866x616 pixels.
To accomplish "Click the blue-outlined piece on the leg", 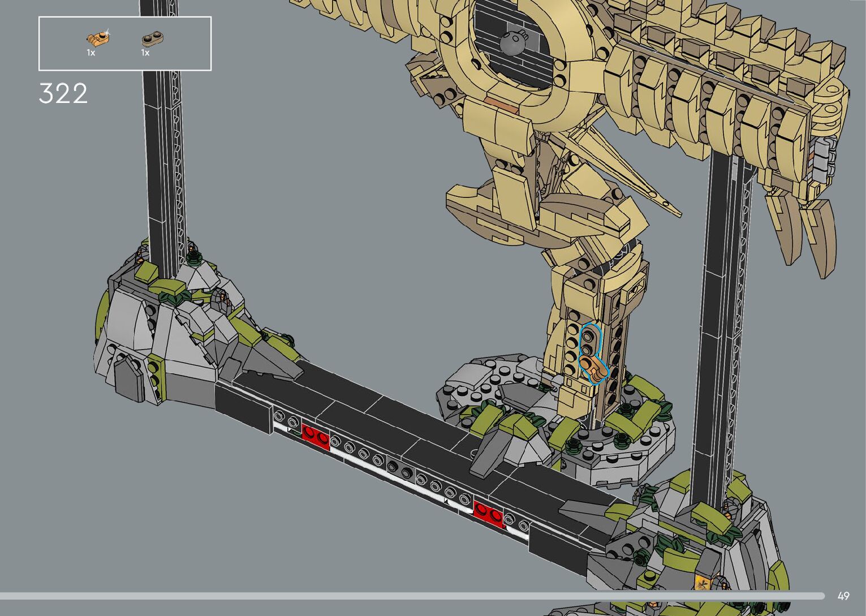I will pyautogui.click(x=592, y=354).
